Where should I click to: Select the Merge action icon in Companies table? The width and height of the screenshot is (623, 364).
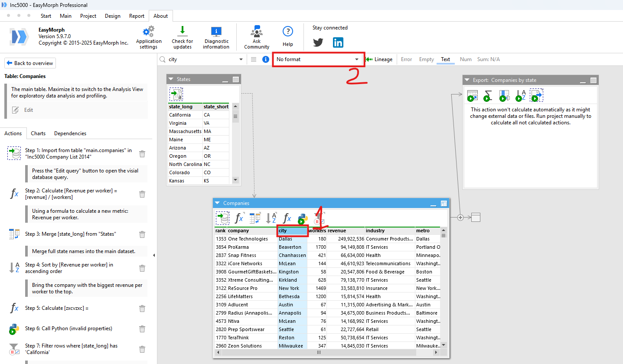point(255,218)
